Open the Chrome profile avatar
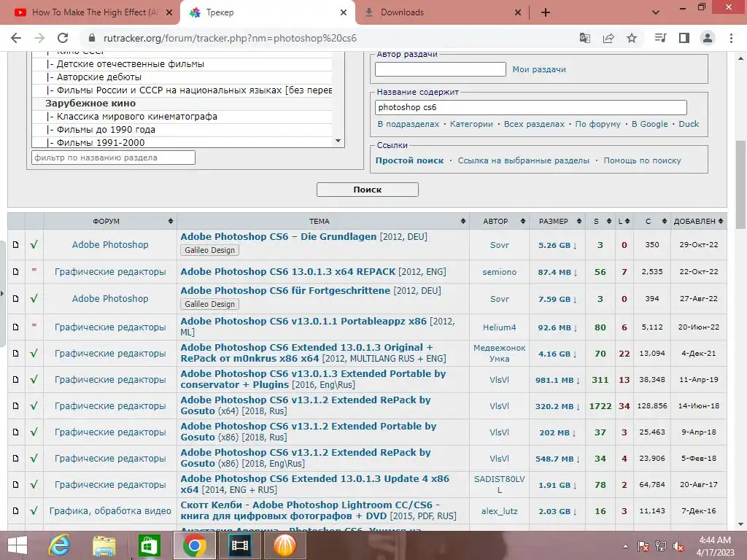The image size is (747, 560). coord(708,38)
